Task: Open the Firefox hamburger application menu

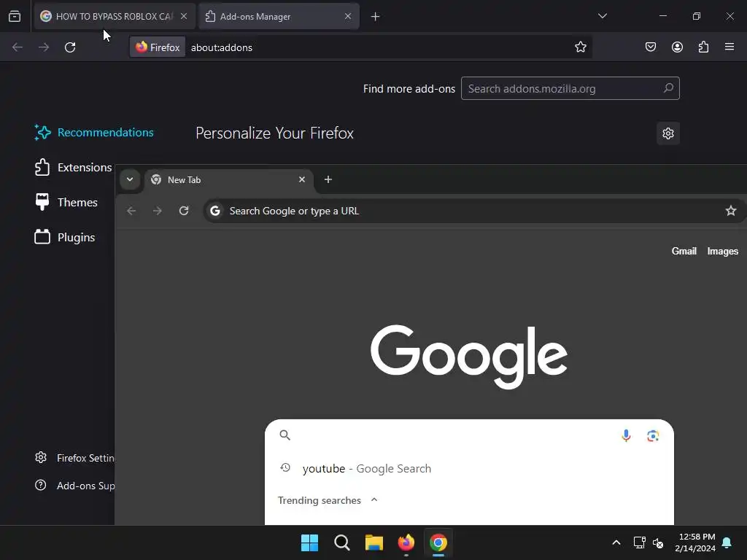Action: (729, 47)
